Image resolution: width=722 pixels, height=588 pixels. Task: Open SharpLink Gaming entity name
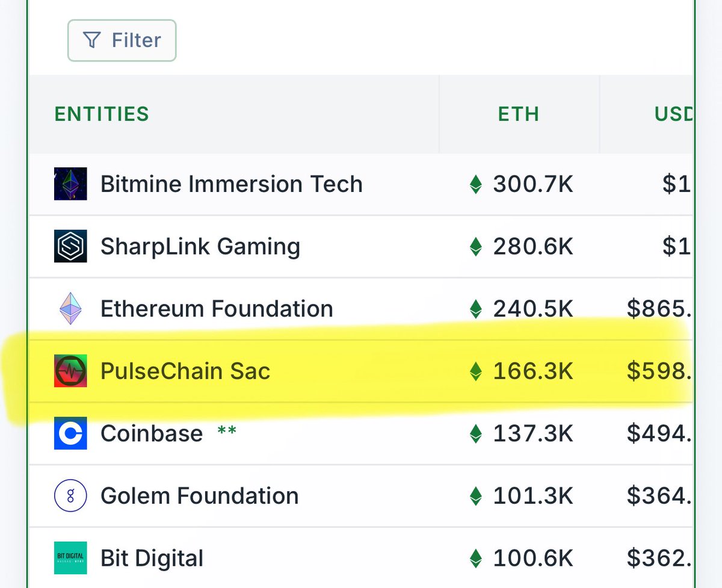coord(200,247)
